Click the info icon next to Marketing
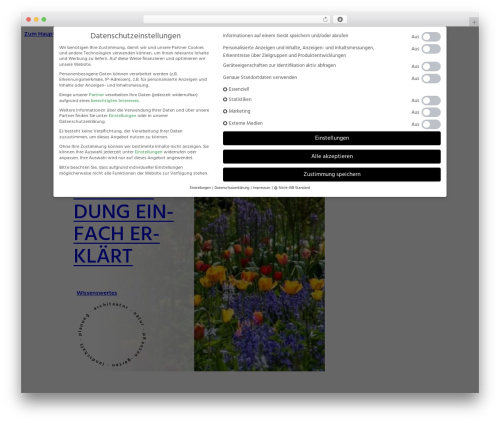Screen dimensions: 500x423 [x=225, y=111]
